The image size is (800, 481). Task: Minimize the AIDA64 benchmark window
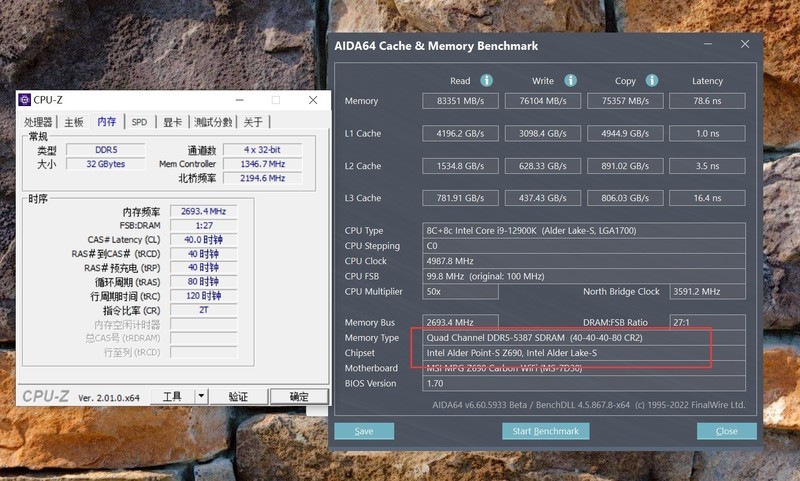708,44
